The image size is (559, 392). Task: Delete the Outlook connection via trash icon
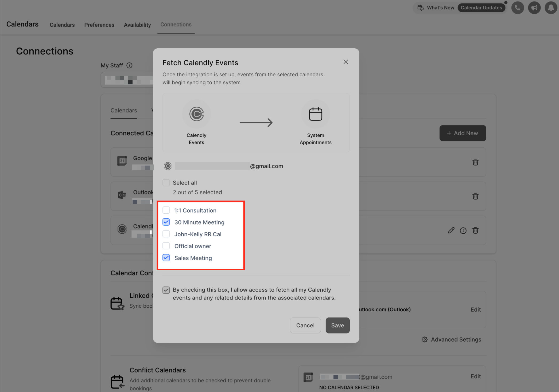[x=475, y=196]
